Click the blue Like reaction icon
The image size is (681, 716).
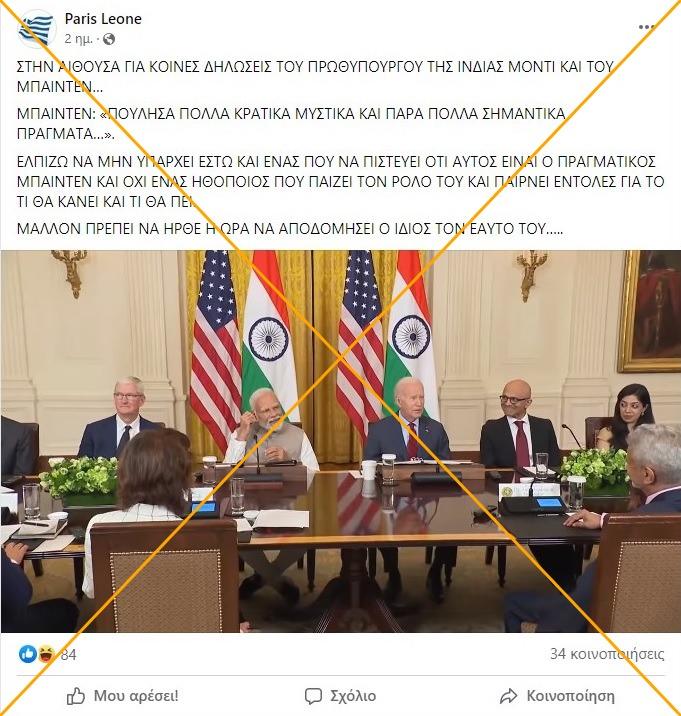click(28, 654)
